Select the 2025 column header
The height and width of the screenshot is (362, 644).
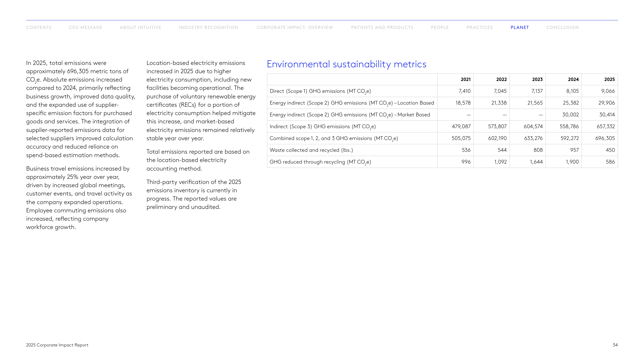(609, 79)
